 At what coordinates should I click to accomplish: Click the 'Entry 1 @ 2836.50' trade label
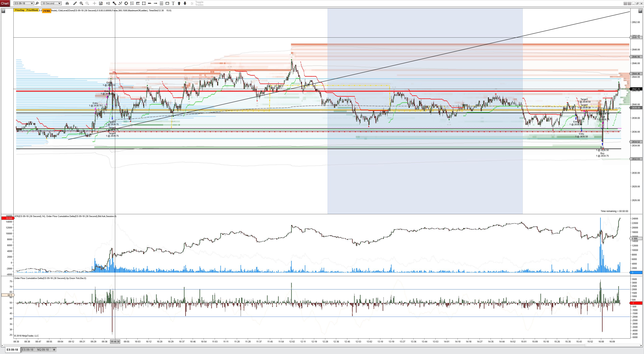pyautogui.click(x=582, y=135)
